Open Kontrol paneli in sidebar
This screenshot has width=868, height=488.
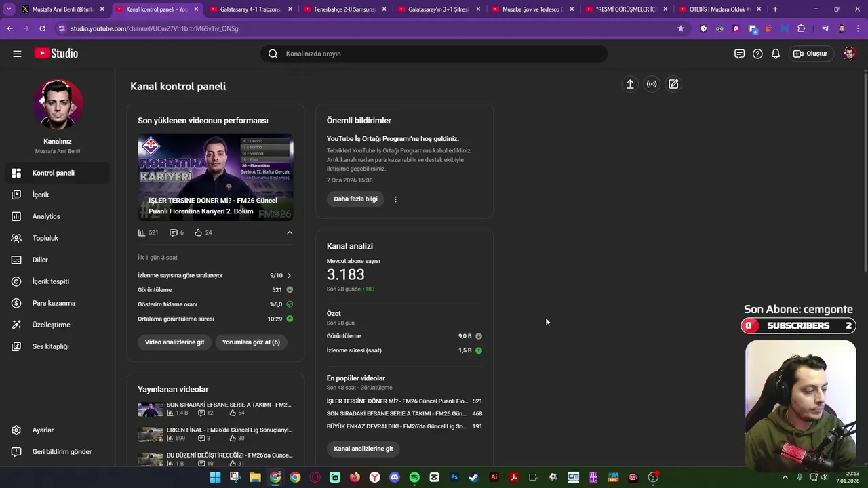tap(58, 173)
